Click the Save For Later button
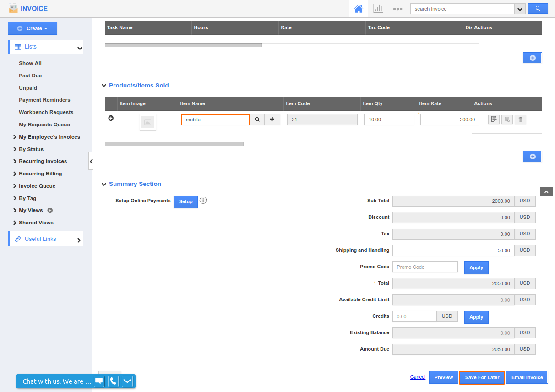Screen dimensions: 555x392 pos(482,377)
